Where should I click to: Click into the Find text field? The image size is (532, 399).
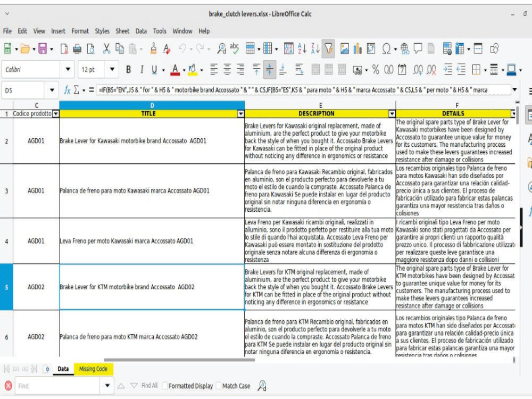click(x=57, y=386)
